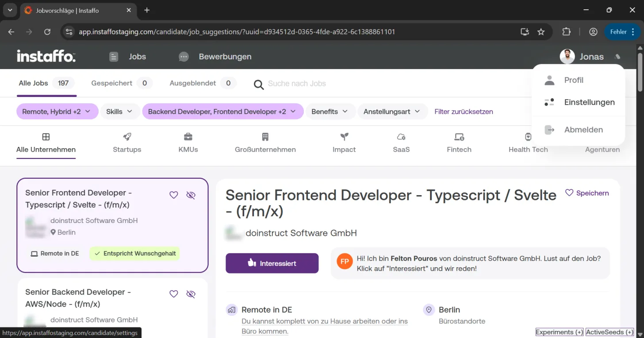644x338 pixels.
Task: Show the Ausgeblendet jobs tab
Action: coord(203,83)
